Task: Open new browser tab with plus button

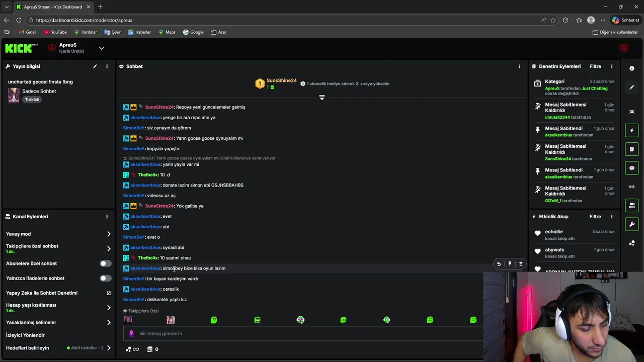Action: (x=100, y=7)
